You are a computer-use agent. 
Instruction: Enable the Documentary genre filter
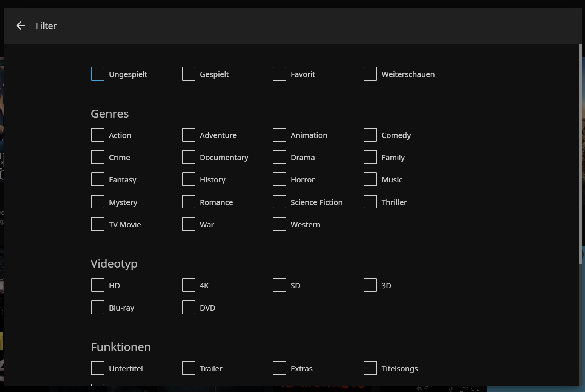click(189, 157)
